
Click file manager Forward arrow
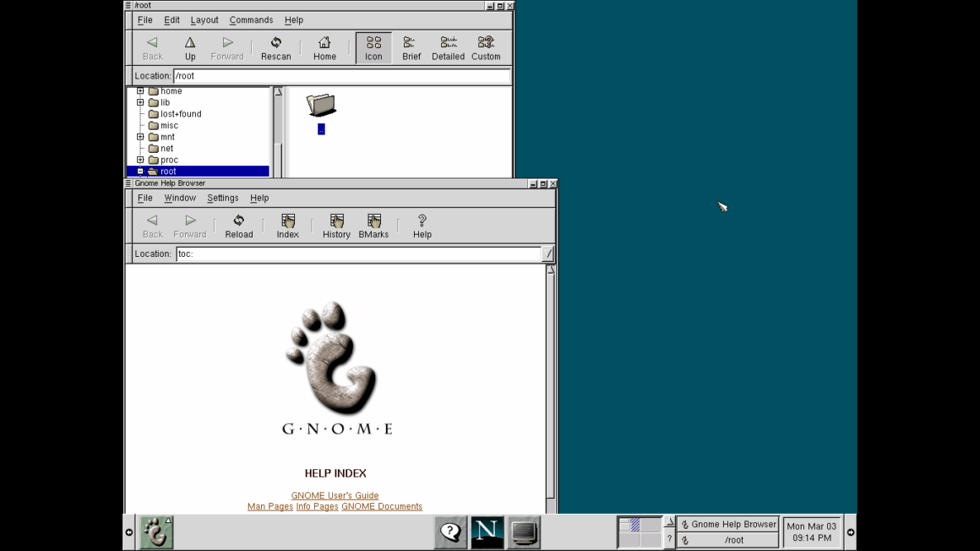227,48
